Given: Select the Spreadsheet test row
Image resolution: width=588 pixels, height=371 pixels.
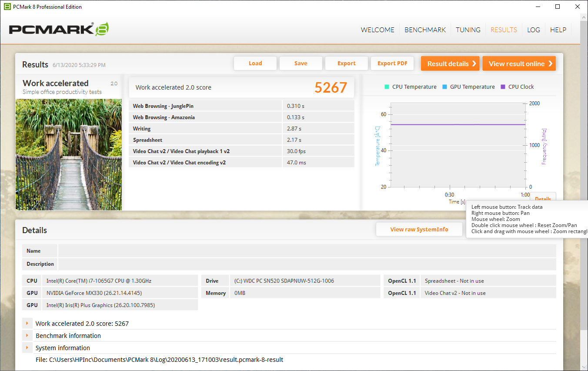Looking at the screenshot, I should click(242, 140).
